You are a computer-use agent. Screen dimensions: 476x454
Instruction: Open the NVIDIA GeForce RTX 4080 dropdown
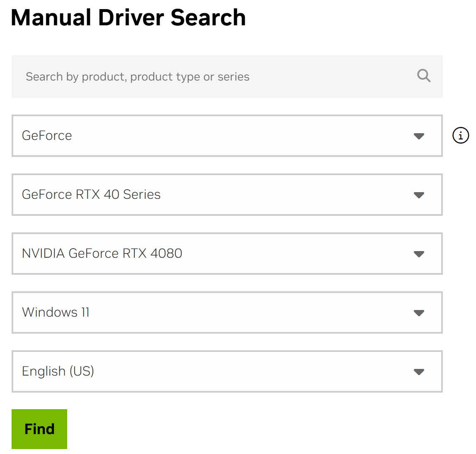227,254
